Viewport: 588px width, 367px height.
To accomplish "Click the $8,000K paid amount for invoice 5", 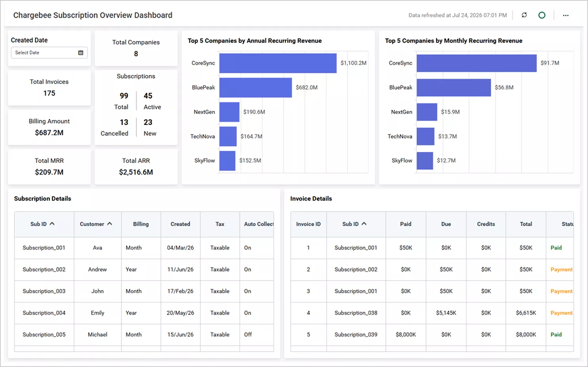I will (406, 335).
